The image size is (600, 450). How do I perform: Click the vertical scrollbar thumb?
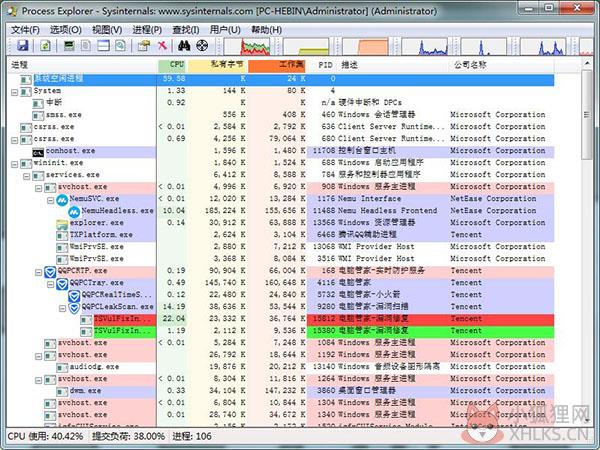587,114
